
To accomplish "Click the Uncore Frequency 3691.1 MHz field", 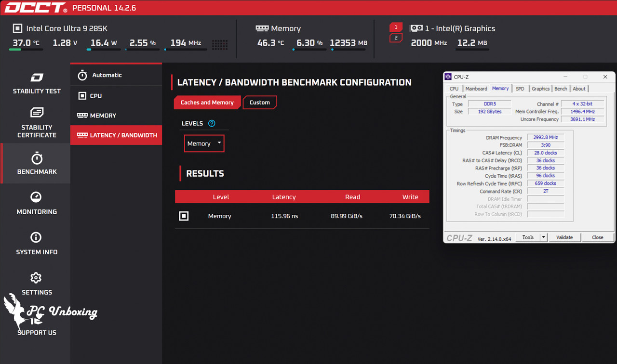I will 583,119.
